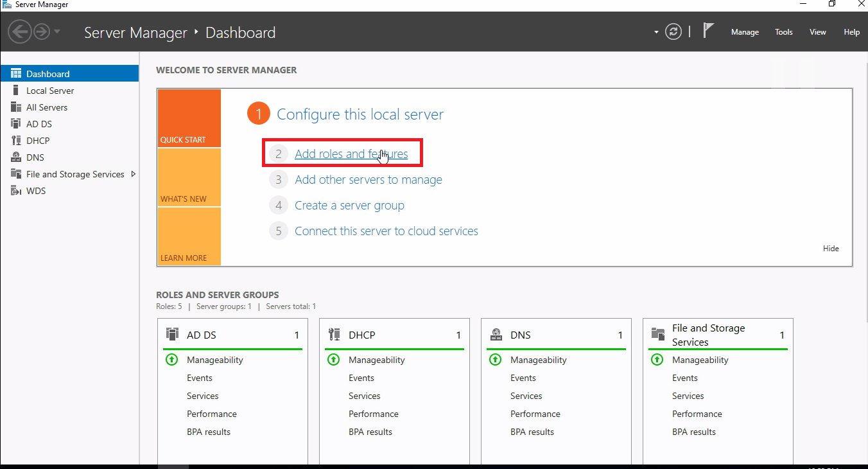Click the Server Manager title bar icon
Viewport: 868px width, 469px height.
(6, 4)
